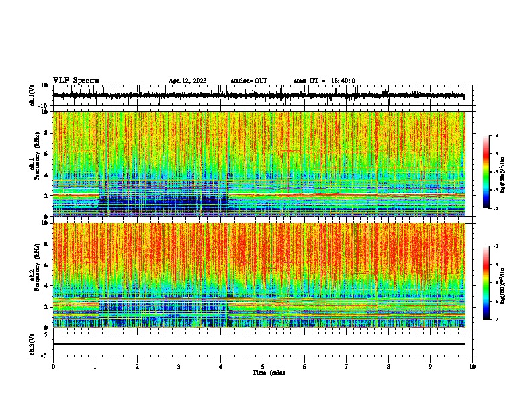Click the flat ch.3 voltage trace line
532x411 pixels.
259,344
